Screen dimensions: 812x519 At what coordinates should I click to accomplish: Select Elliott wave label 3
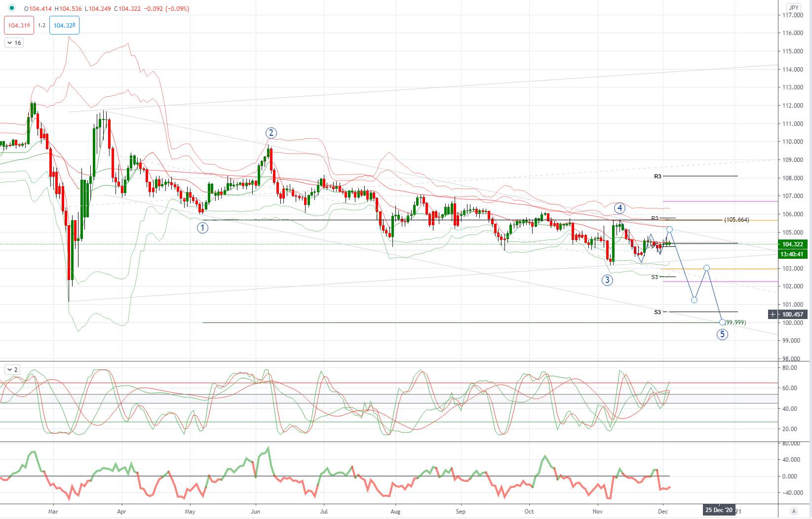(x=607, y=280)
